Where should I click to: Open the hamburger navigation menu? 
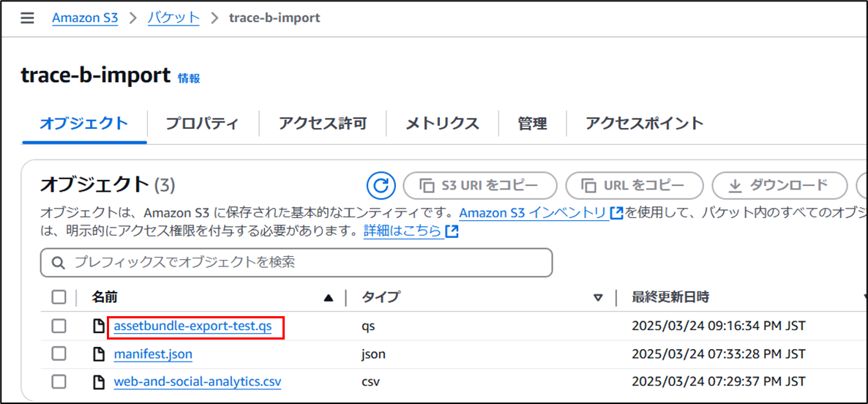[x=27, y=18]
